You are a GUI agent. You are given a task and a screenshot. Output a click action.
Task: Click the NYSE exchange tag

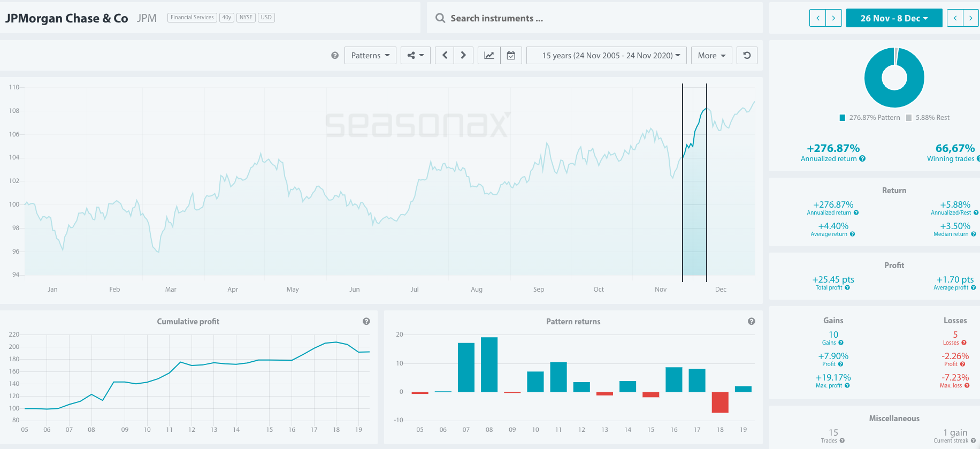point(246,17)
